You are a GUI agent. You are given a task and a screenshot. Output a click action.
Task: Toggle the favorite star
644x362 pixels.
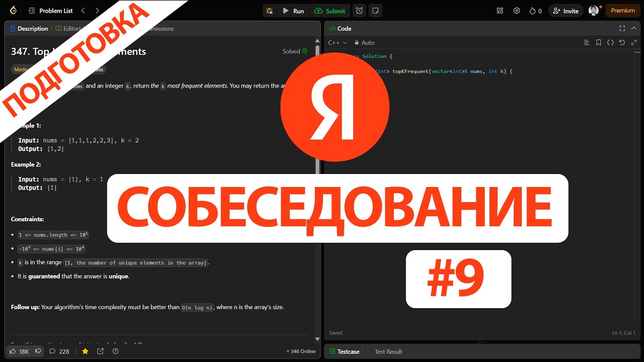86,351
